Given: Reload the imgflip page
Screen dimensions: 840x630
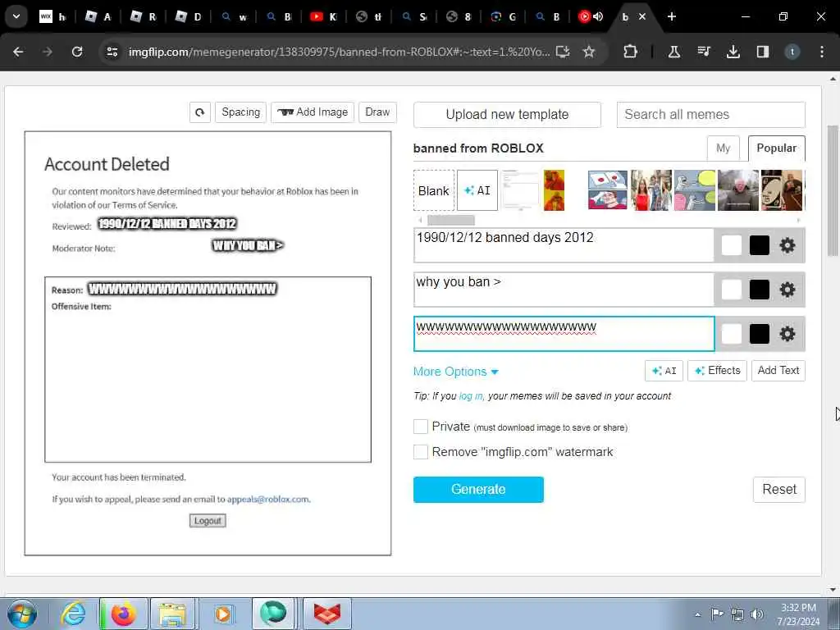Looking at the screenshot, I should click(77, 52).
